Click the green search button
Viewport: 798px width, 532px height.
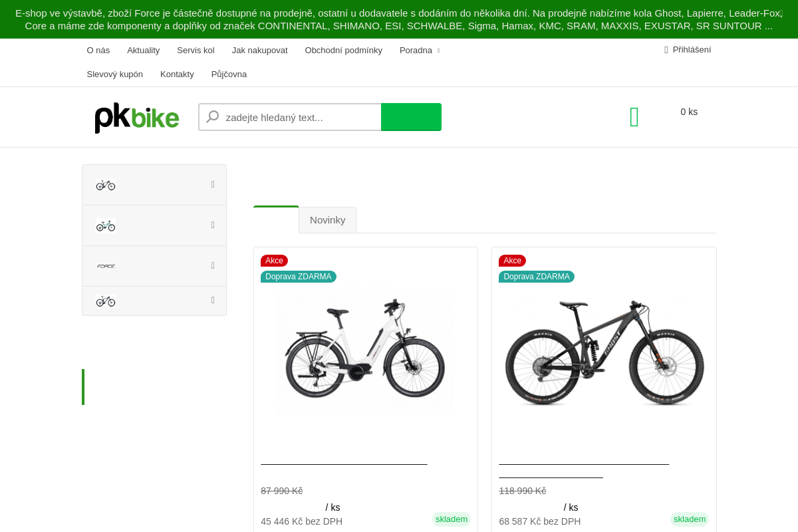pyautogui.click(x=411, y=116)
